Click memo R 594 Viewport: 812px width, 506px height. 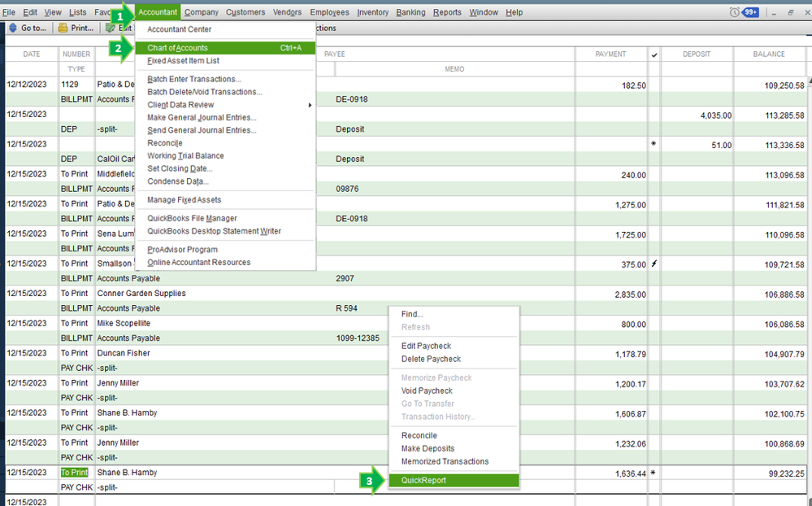coord(346,308)
